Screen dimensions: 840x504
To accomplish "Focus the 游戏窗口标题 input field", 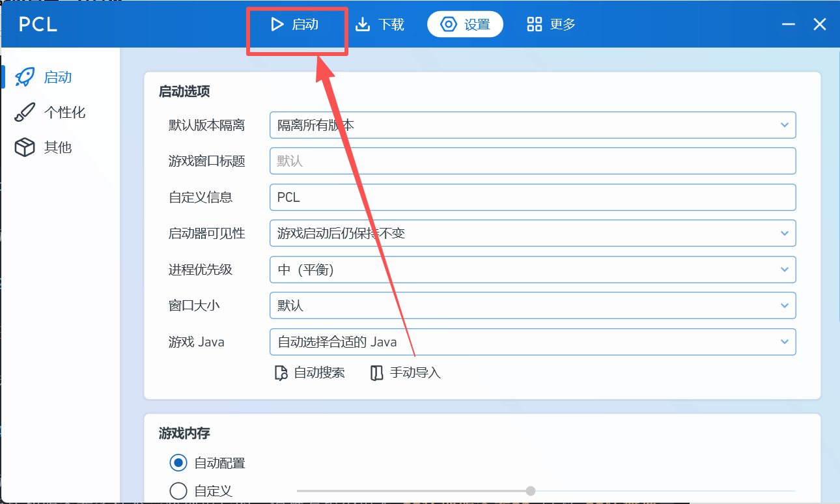I will [x=532, y=161].
